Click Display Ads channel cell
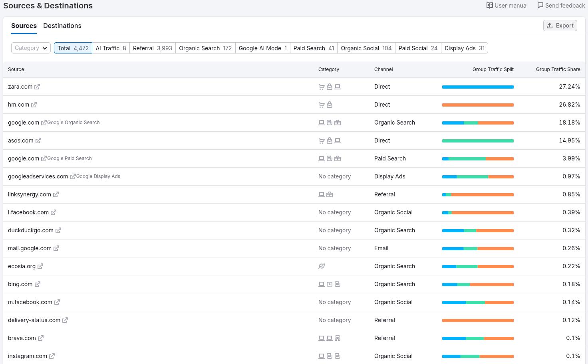The width and height of the screenshot is (588, 364). (390, 176)
